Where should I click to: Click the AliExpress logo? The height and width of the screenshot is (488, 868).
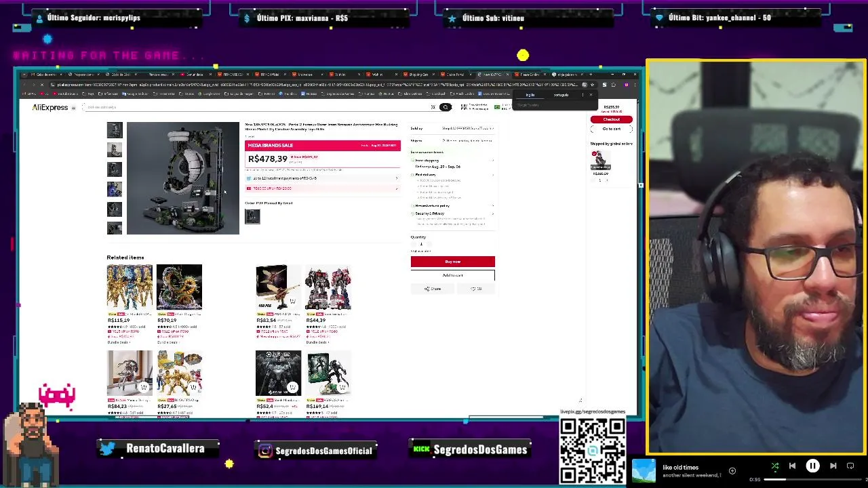(50, 107)
